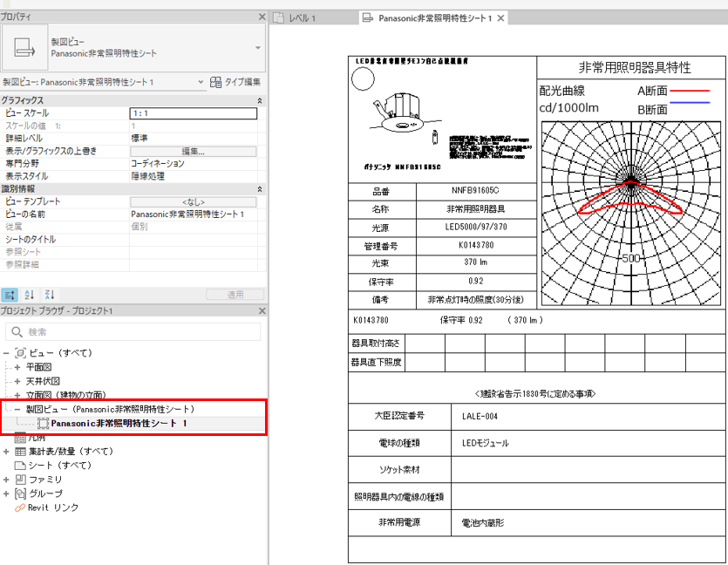Click the シート (すべて) sheet icon
Image resolution: width=728 pixels, height=565 pixels.
tap(20, 466)
